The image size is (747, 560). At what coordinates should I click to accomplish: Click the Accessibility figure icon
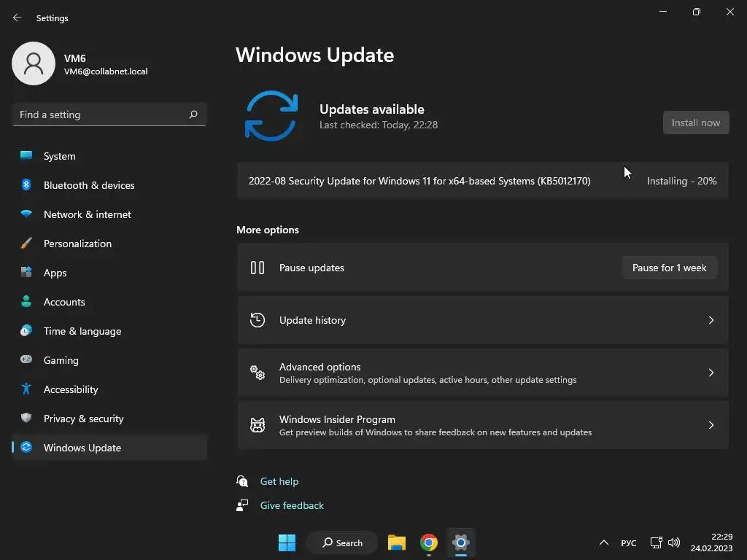pyautogui.click(x=26, y=389)
